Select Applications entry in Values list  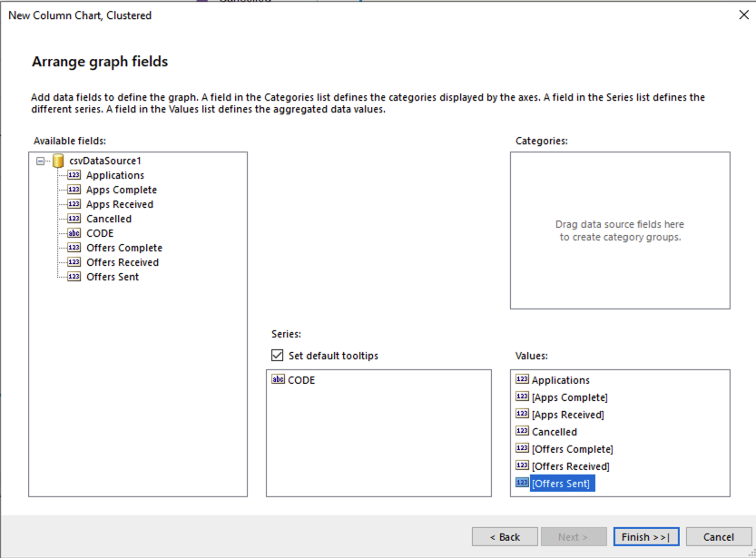click(x=561, y=380)
